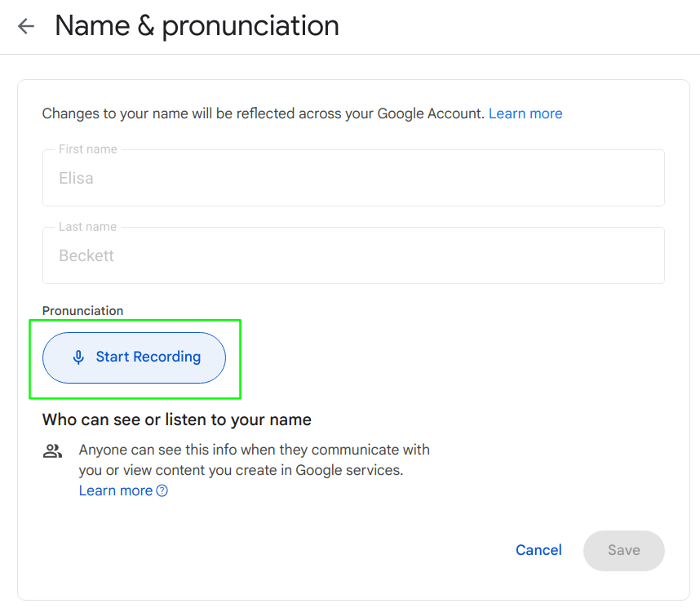Click the Changes to your name notice text
This screenshot has height=608, width=700.
click(x=264, y=113)
